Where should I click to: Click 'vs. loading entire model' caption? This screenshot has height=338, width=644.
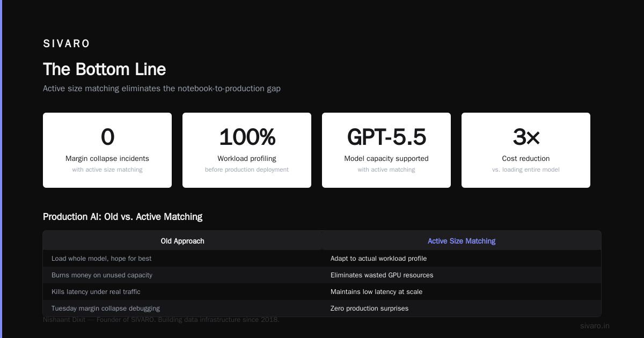[x=526, y=170]
